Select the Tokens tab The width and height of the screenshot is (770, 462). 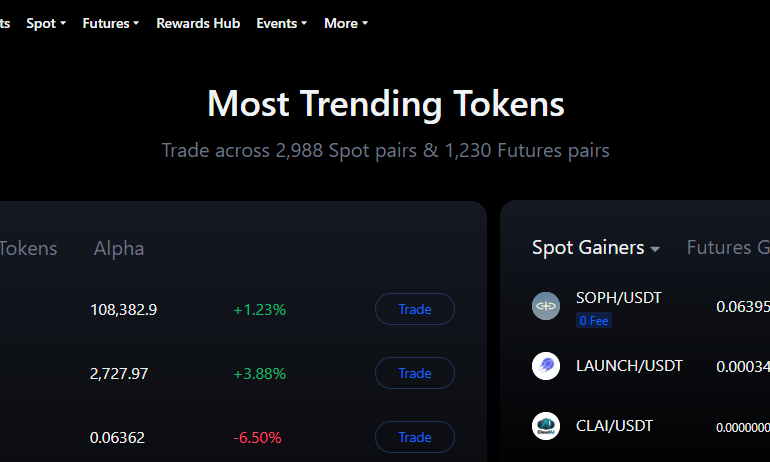tap(28, 248)
